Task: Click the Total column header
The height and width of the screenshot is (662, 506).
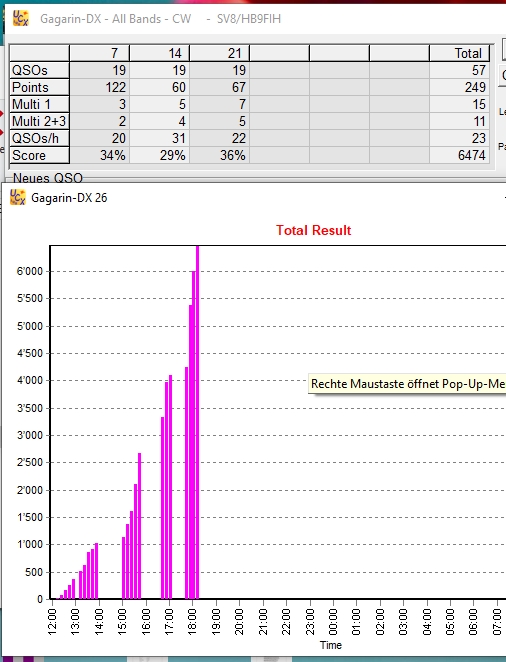Action: pos(459,53)
